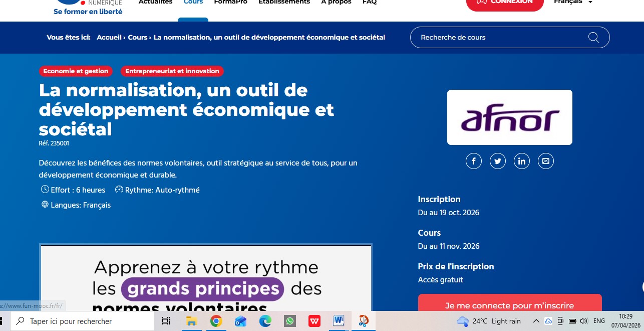Share course by email icon
Image resolution: width=644 pixels, height=331 pixels.
(545, 161)
